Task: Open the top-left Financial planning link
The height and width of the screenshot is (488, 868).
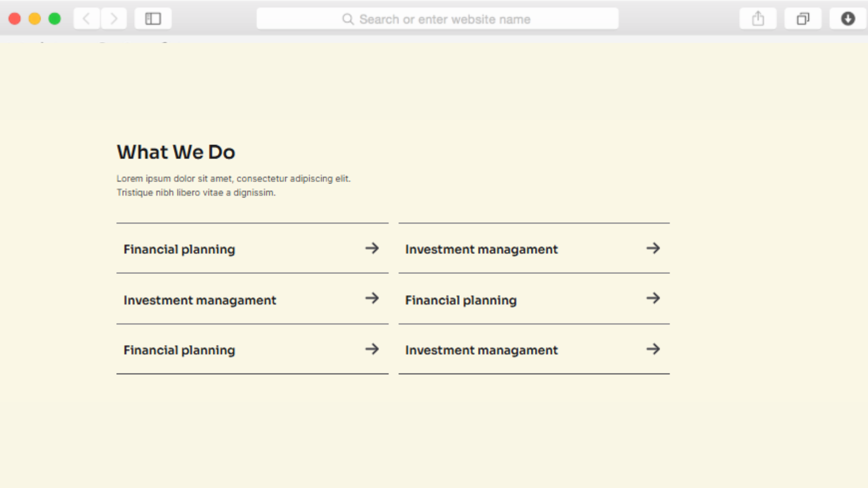Action: [179, 249]
